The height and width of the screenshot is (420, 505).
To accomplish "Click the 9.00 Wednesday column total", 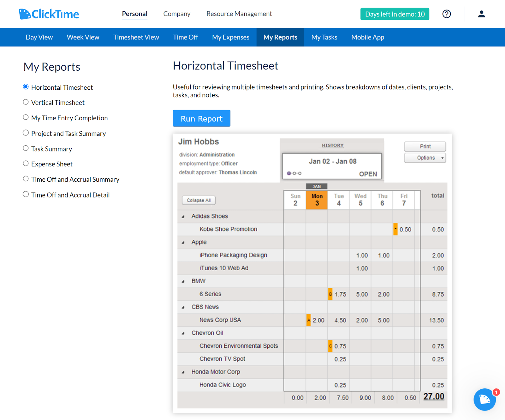I will point(365,398).
